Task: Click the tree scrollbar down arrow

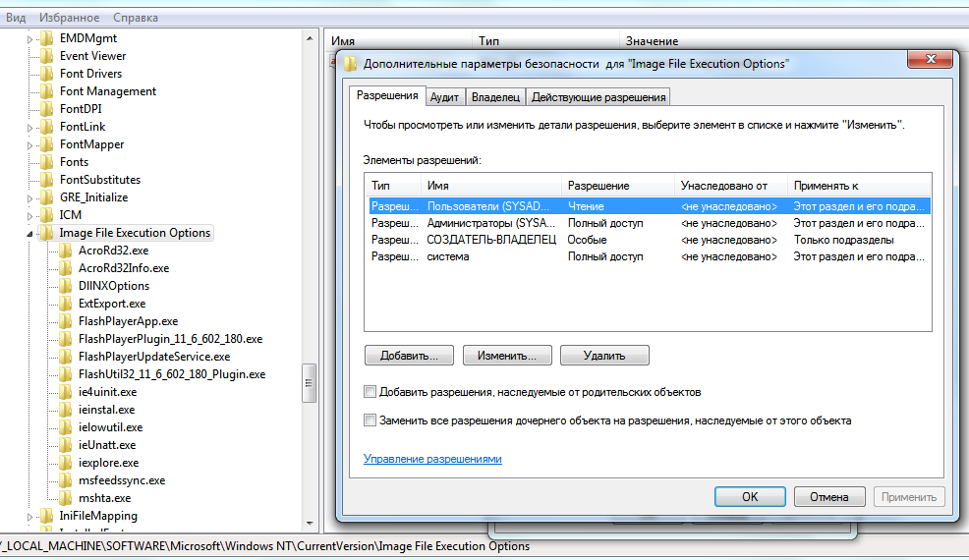Action: tap(309, 524)
